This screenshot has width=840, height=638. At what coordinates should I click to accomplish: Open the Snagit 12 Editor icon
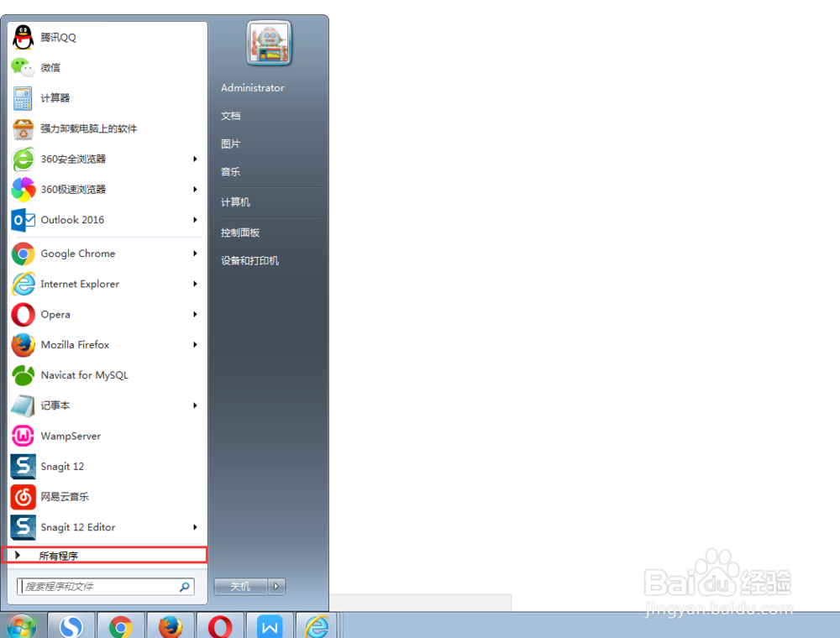[x=23, y=527]
